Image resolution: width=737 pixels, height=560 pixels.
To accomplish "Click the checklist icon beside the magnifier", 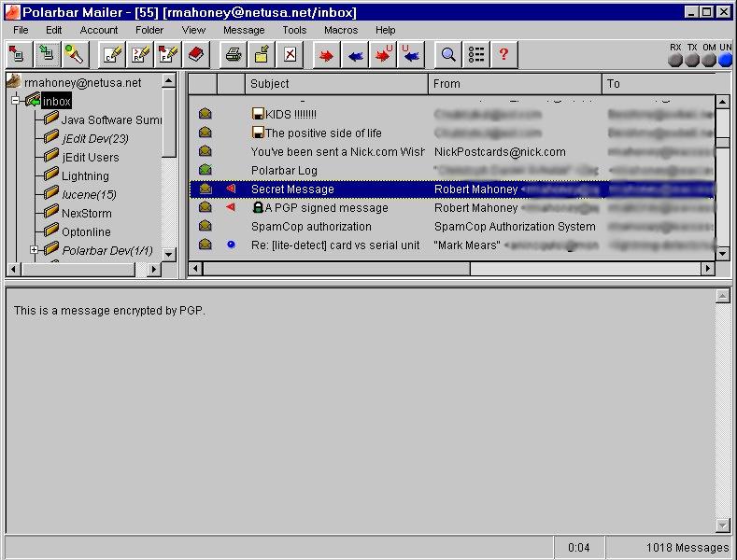I will tap(476, 55).
